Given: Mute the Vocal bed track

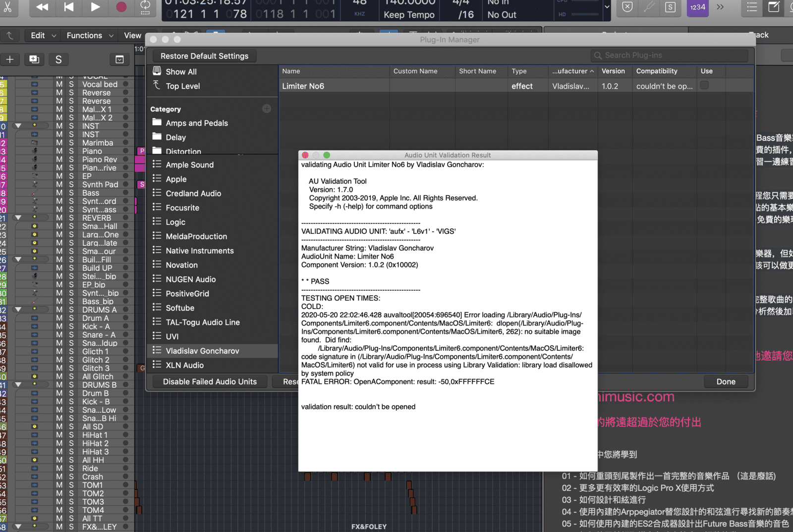Looking at the screenshot, I should pyautogui.click(x=59, y=84).
